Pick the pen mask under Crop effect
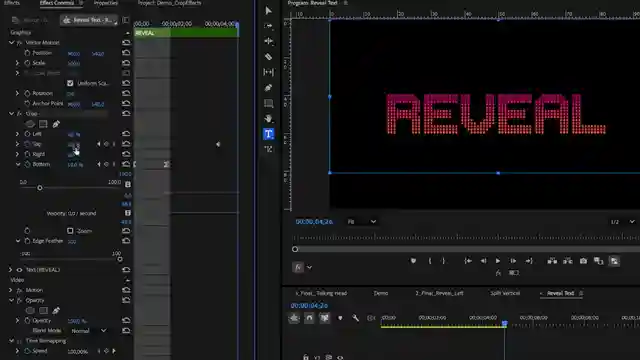This screenshot has height=360, width=640. point(56,124)
